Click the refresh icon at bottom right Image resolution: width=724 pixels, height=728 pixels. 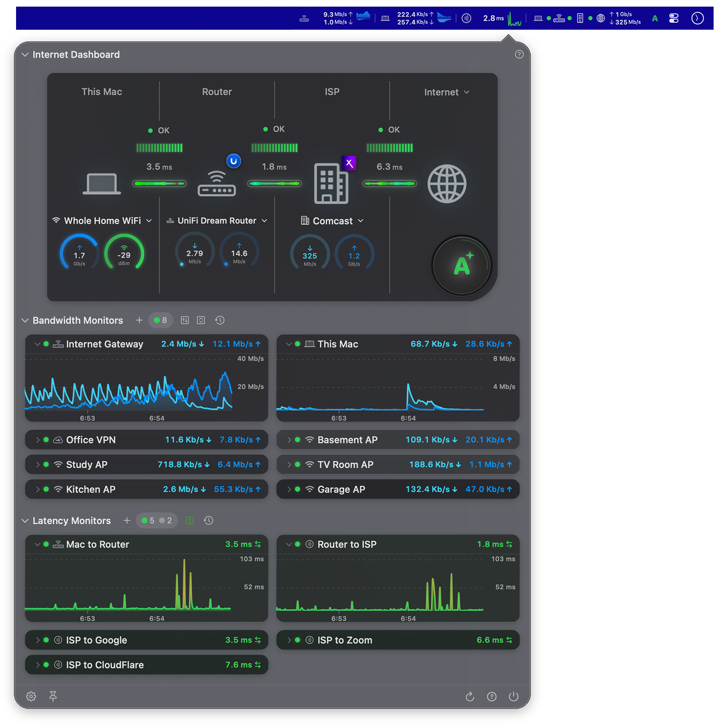470,696
